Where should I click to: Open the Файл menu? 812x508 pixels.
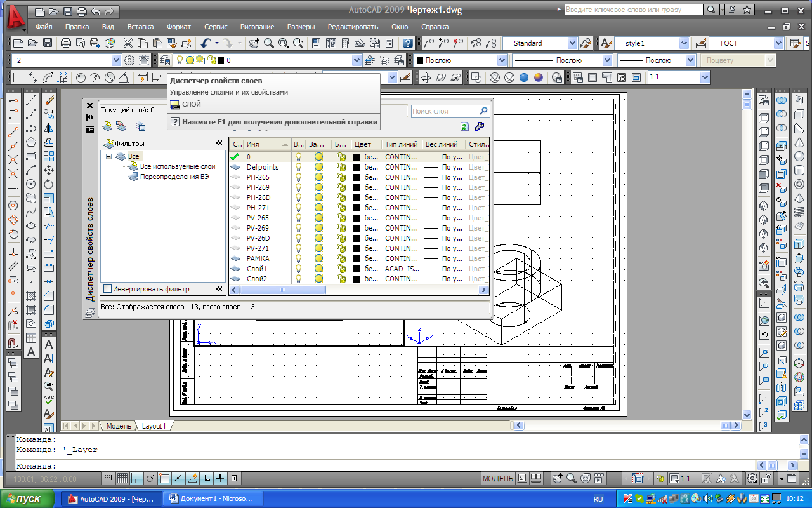coord(44,27)
